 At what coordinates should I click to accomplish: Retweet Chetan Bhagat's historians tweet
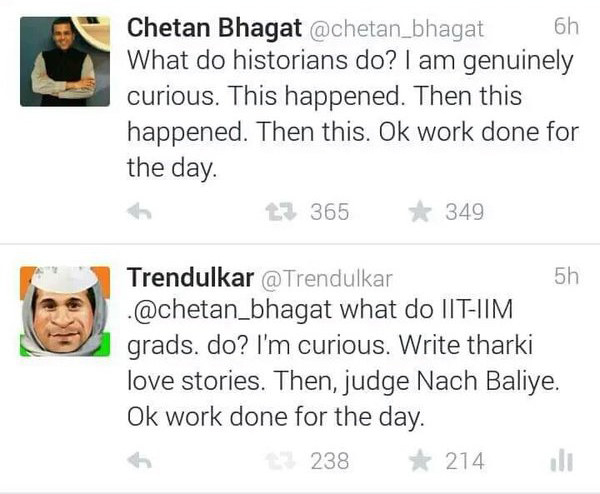click(x=281, y=212)
